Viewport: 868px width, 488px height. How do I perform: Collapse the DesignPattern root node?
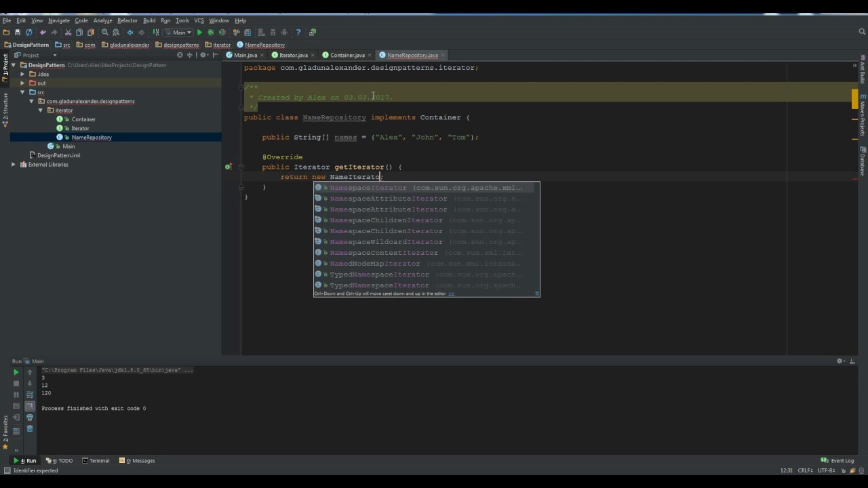click(14, 65)
